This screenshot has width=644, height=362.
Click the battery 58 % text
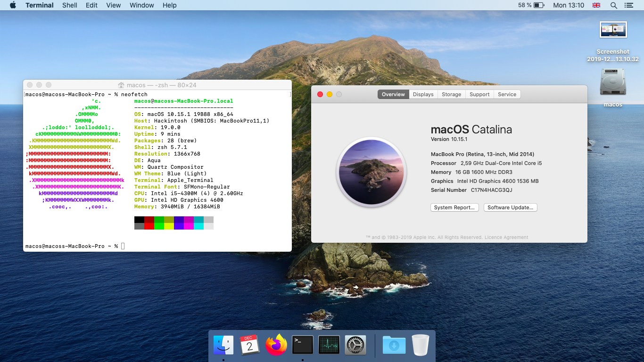click(525, 5)
